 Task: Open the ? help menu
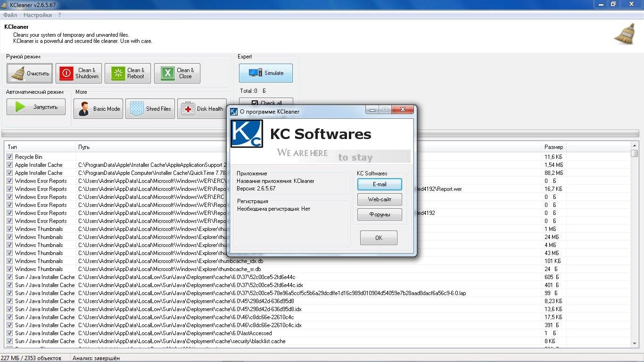[60, 15]
